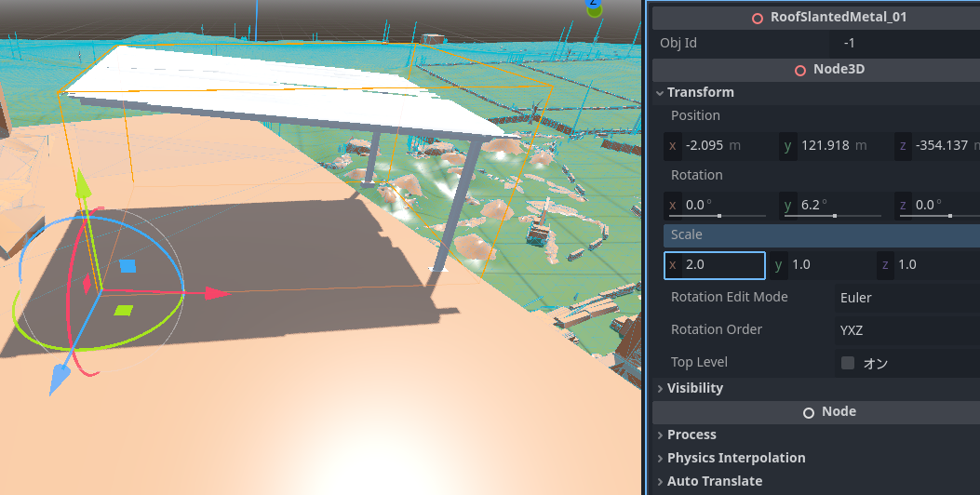The height and width of the screenshot is (495, 980).
Task: Click the red X-axis gizmo arrow
Action: pos(217,293)
